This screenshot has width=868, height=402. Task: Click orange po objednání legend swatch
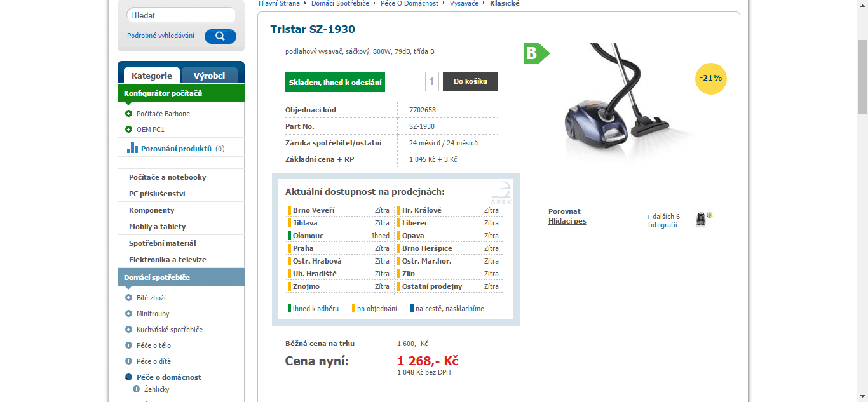point(353,309)
